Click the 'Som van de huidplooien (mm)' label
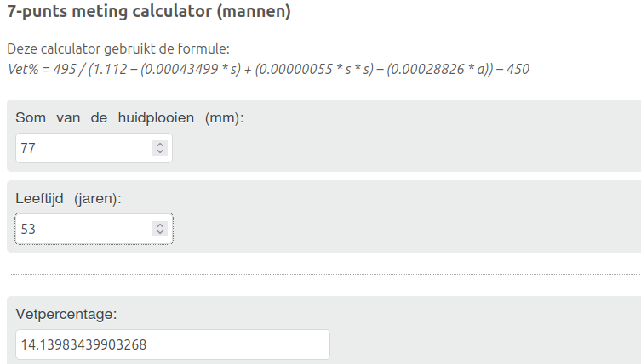Screen dimensions: 641x364 click(129, 118)
